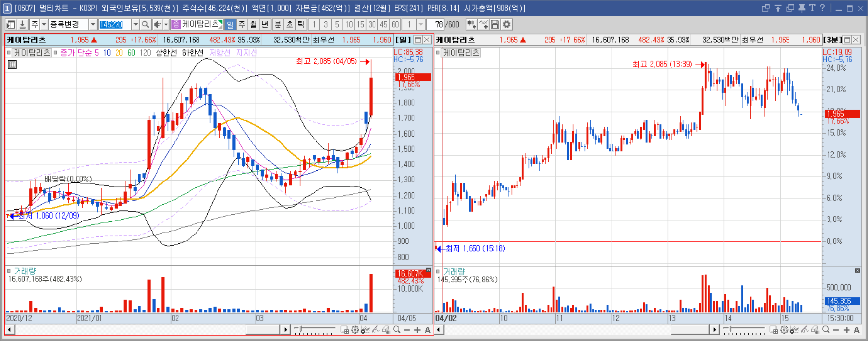The height and width of the screenshot is (341, 868).
Task: Zoom out with minus icon below daily chart
Action: (407, 330)
